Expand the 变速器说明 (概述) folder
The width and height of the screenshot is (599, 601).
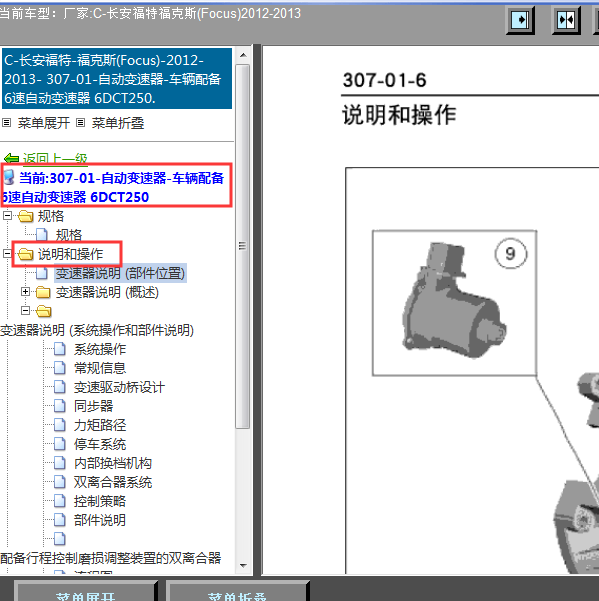point(25,292)
